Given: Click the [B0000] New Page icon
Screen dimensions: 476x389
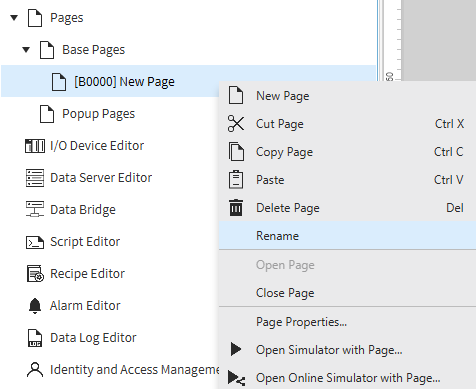Looking at the screenshot, I should [59, 82].
